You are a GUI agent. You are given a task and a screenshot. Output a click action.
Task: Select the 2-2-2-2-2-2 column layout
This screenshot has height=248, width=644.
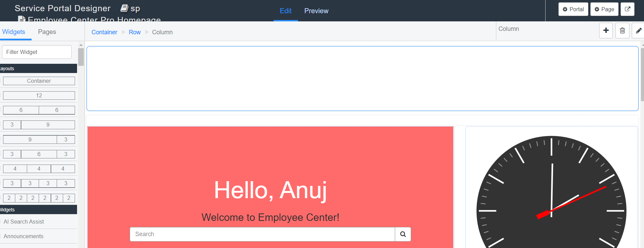tap(39, 198)
